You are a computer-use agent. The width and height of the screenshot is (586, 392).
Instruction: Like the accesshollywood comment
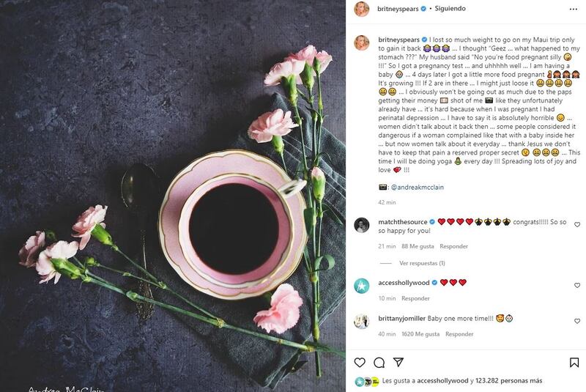point(577,285)
